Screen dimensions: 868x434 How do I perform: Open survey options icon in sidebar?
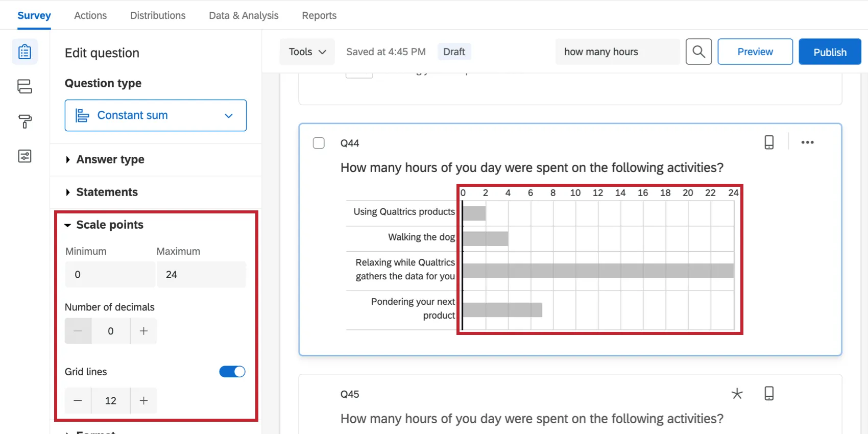[x=25, y=156]
